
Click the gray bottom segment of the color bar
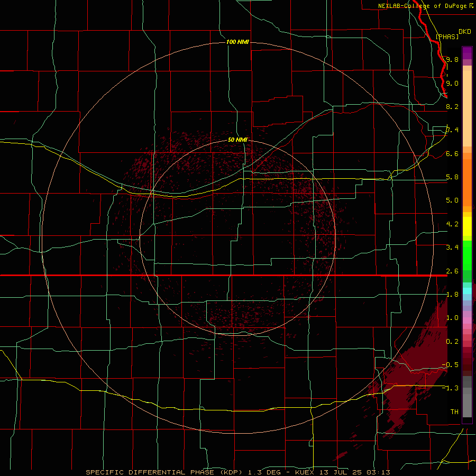[x=467, y=407]
